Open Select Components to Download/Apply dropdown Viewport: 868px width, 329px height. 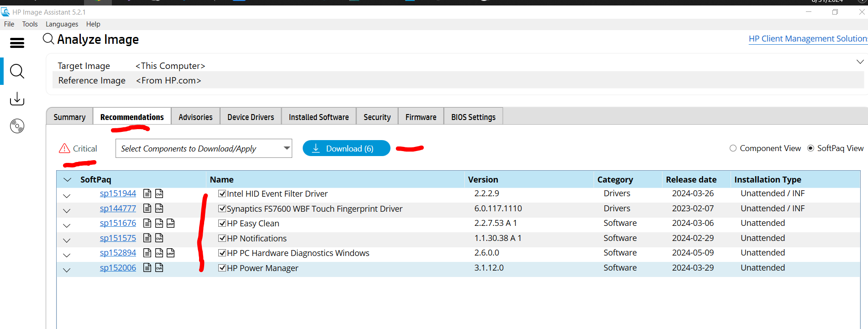pyautogui.click(x=204, y=148)
